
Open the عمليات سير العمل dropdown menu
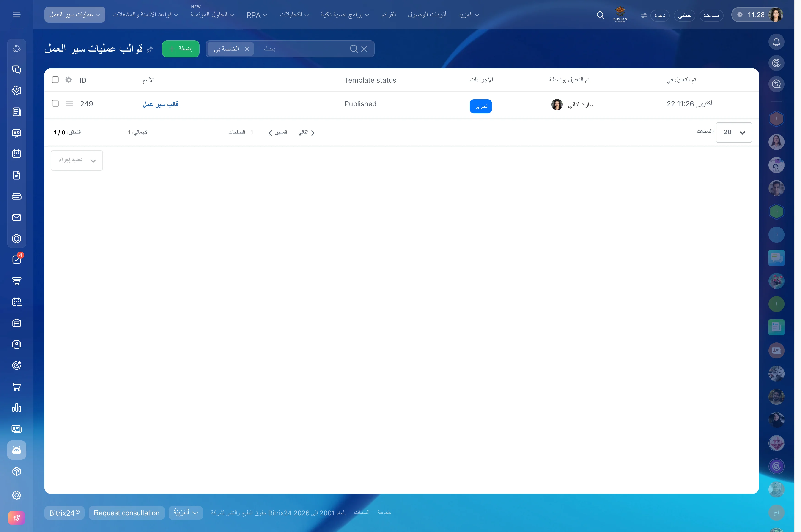(x=75, y=15)
